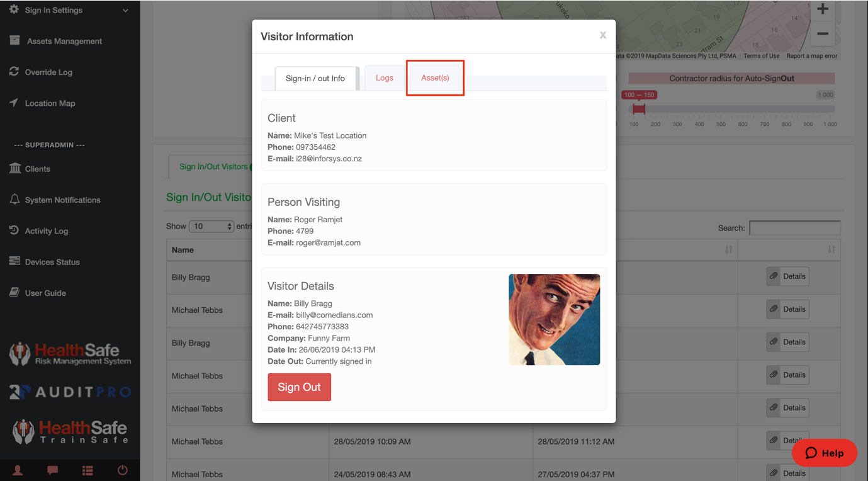
Task: Close the Visitor Information dialog
Action: click(602, 35)
